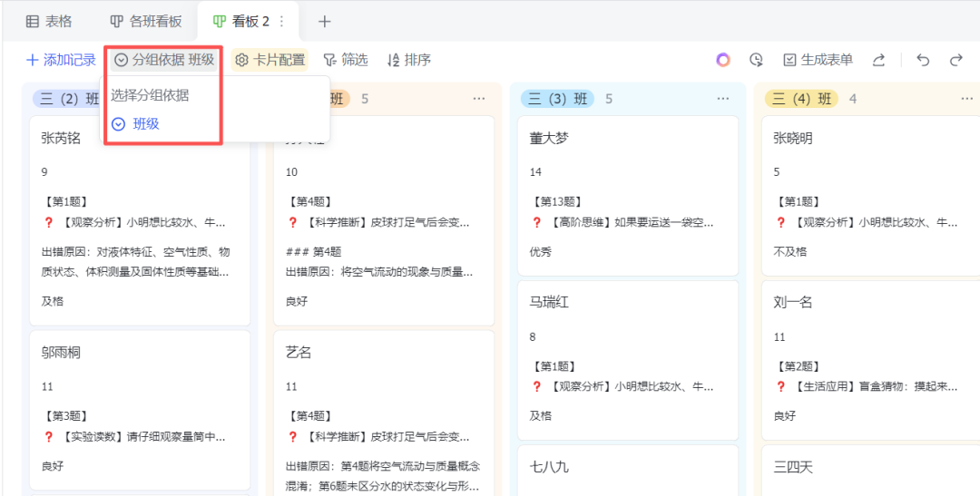Screen dimensions: 980x496
Task: Click 【第13题】 on 董大梦 card
Action: tap(555, 202)
